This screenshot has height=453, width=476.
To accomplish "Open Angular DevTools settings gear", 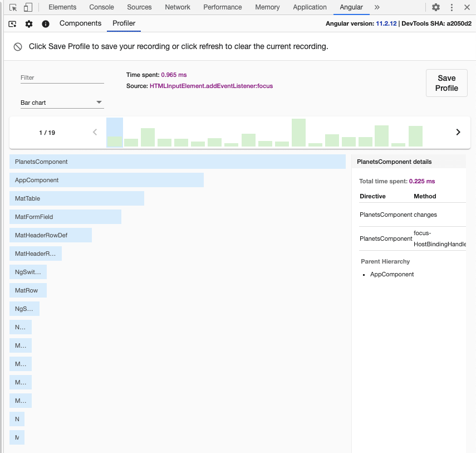I will [x=29, y=24].
